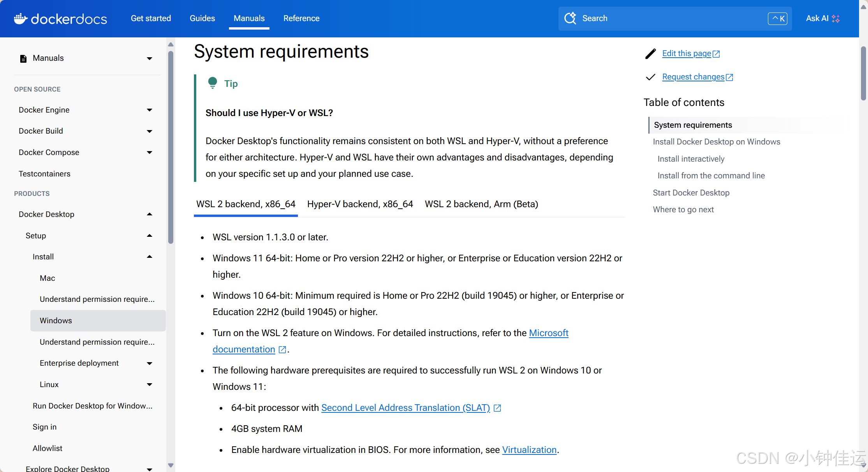
Task: Click the checkmark icon beside Request changes
Action: pos(651,77)
